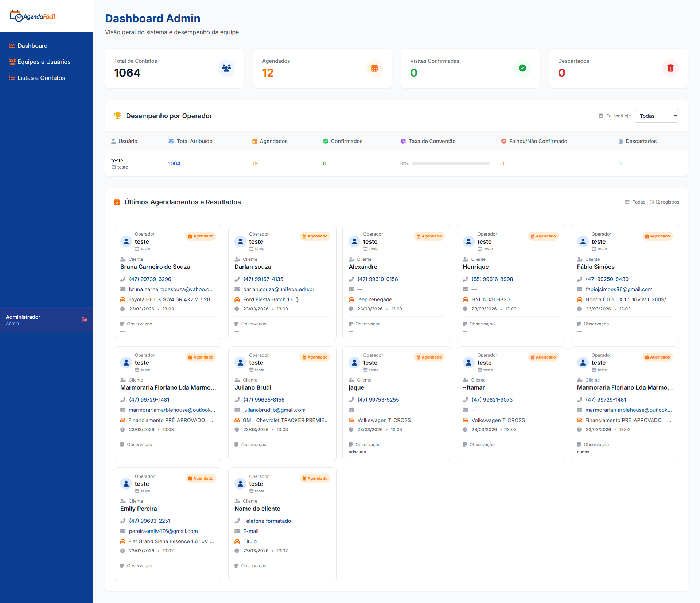
Task: Click the Agendados calendar icon in summary card
Action: (x=374, y=68)
